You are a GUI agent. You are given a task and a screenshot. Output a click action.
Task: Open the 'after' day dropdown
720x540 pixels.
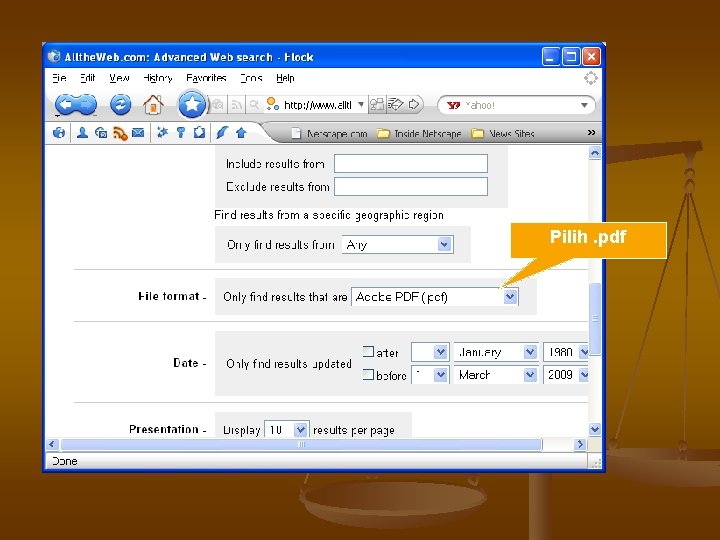click(430, 352)
